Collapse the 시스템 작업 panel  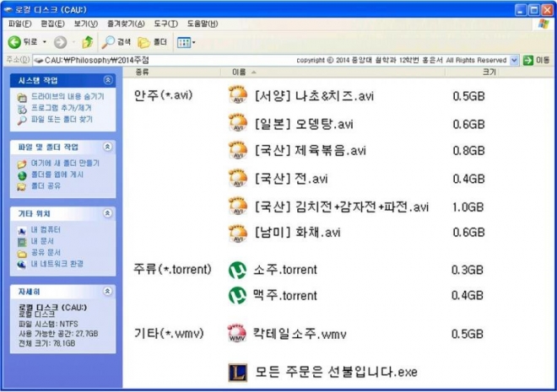[107, 80]
